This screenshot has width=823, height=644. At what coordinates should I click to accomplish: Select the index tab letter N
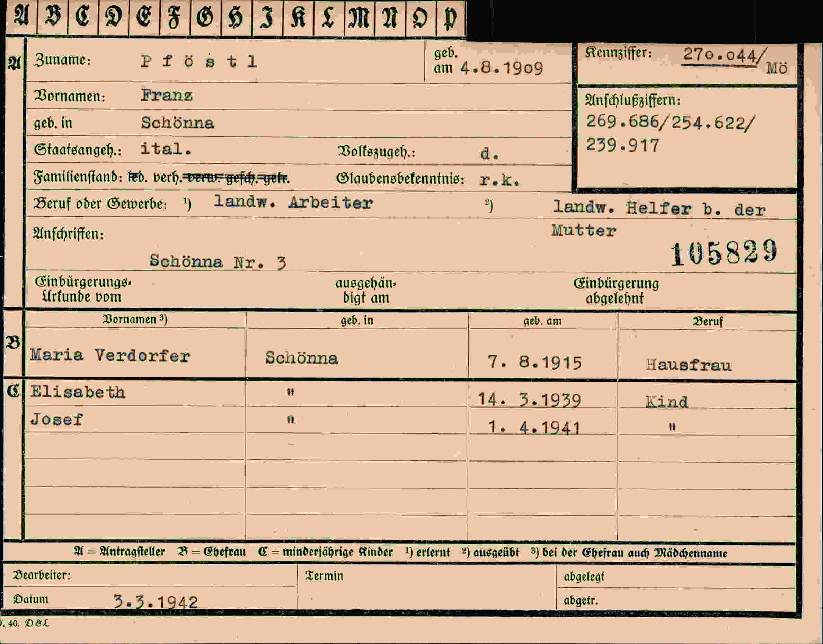click(390, 17)
